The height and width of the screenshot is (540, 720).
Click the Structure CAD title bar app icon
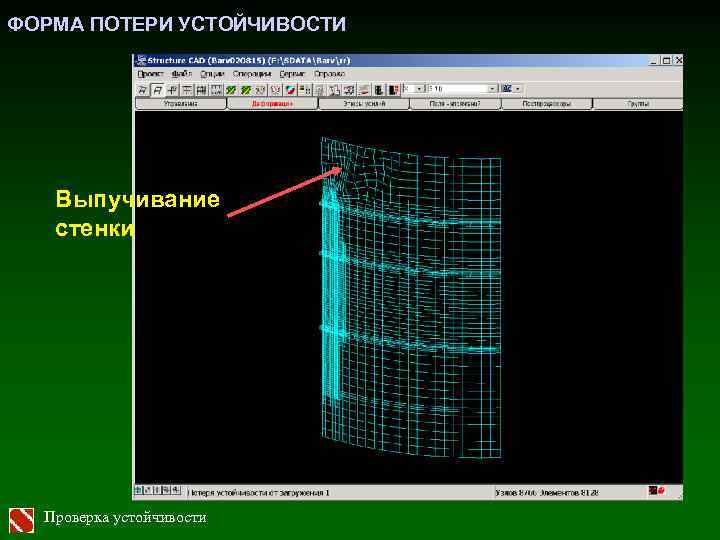(x=141, y=61)
